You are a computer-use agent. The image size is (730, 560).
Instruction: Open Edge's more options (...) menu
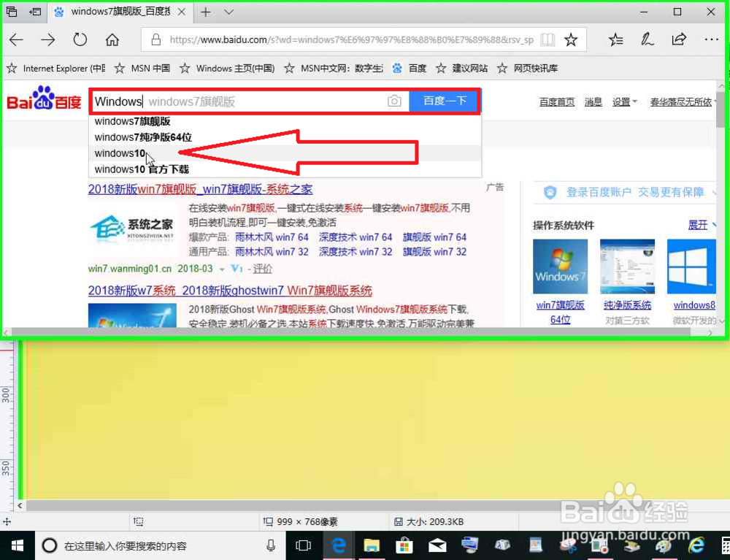[x=712, y=39]
